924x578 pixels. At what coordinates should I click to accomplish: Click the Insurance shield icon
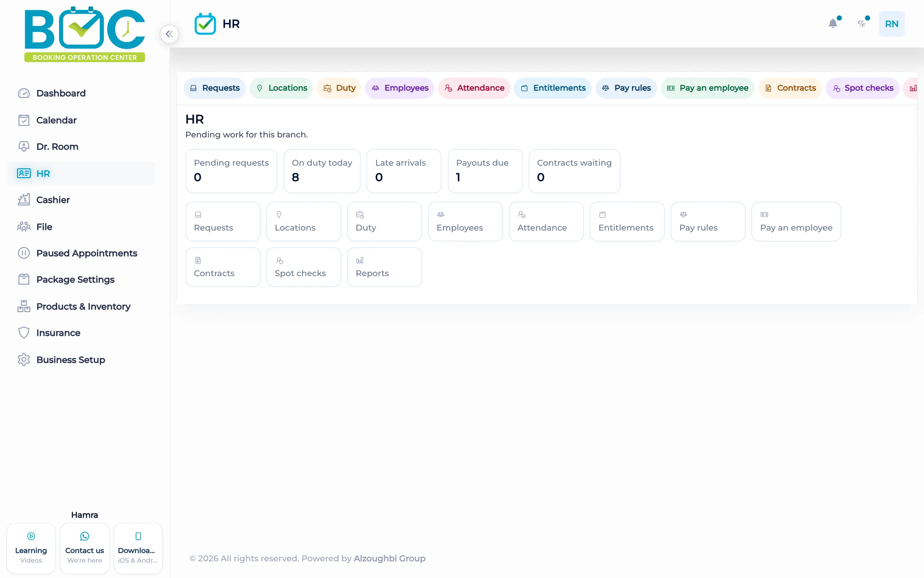click(x=24, y=333)
